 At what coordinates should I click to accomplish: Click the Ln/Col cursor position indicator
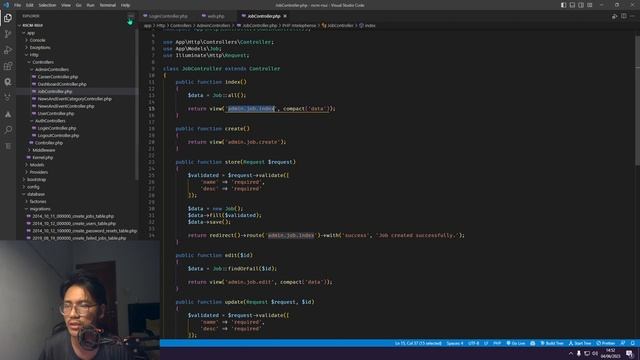click(418, 344)
